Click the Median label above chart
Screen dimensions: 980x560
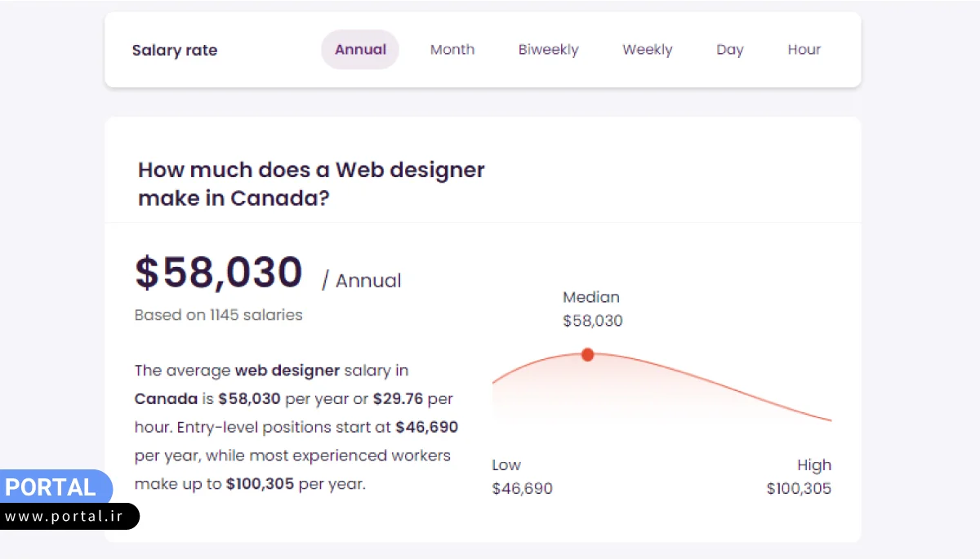(x=591, y=297)
